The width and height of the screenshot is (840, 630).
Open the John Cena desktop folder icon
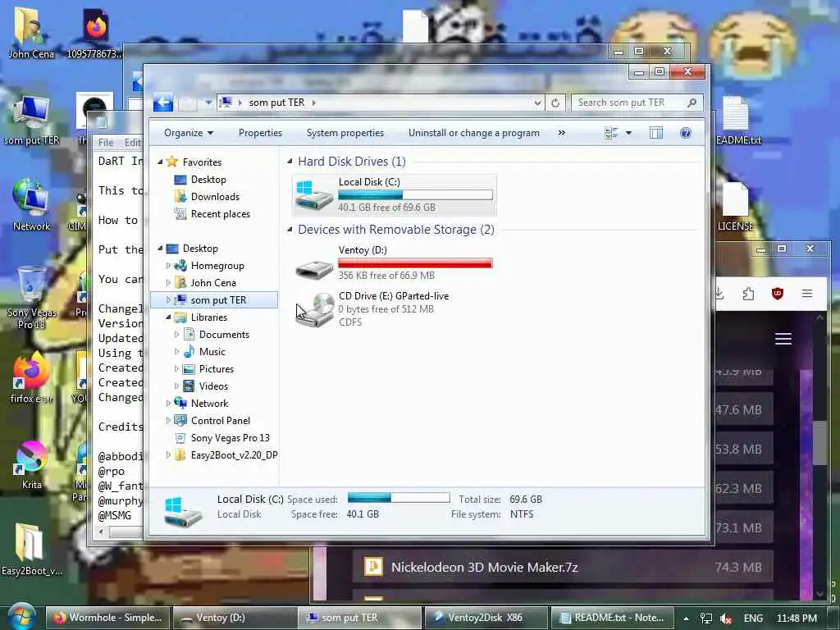click(30, 32)
